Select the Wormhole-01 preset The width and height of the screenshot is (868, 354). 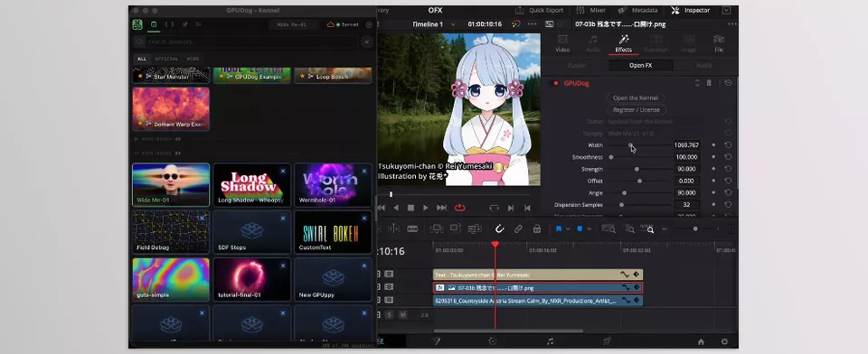(x=333, y=185)
